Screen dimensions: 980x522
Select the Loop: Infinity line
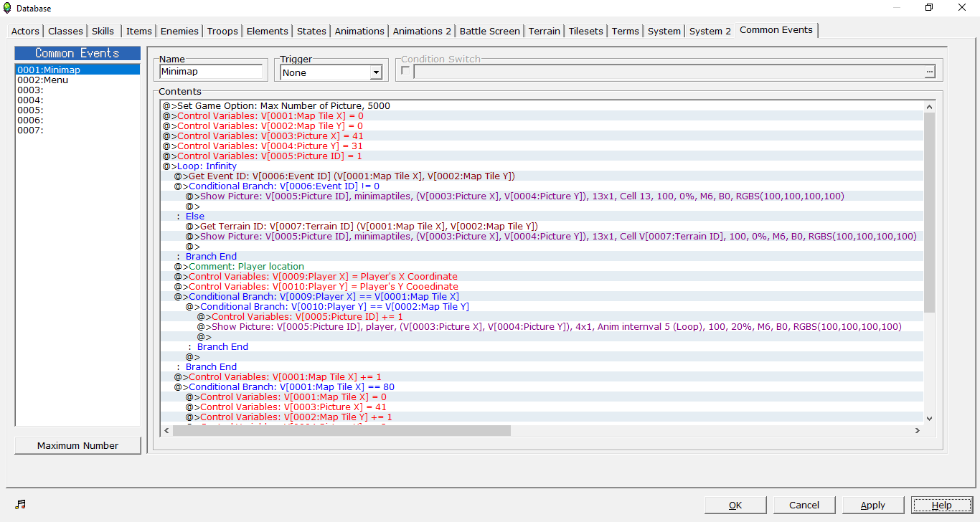click(542, 166)
